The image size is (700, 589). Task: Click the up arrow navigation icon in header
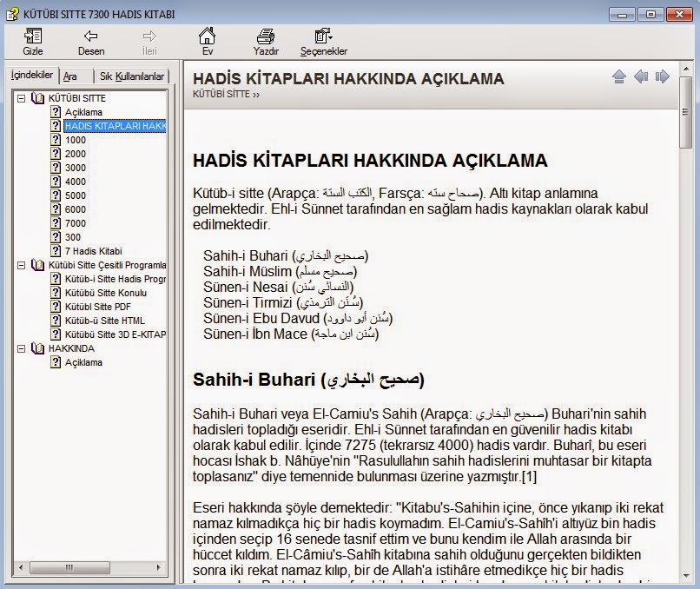click(619, 77)
